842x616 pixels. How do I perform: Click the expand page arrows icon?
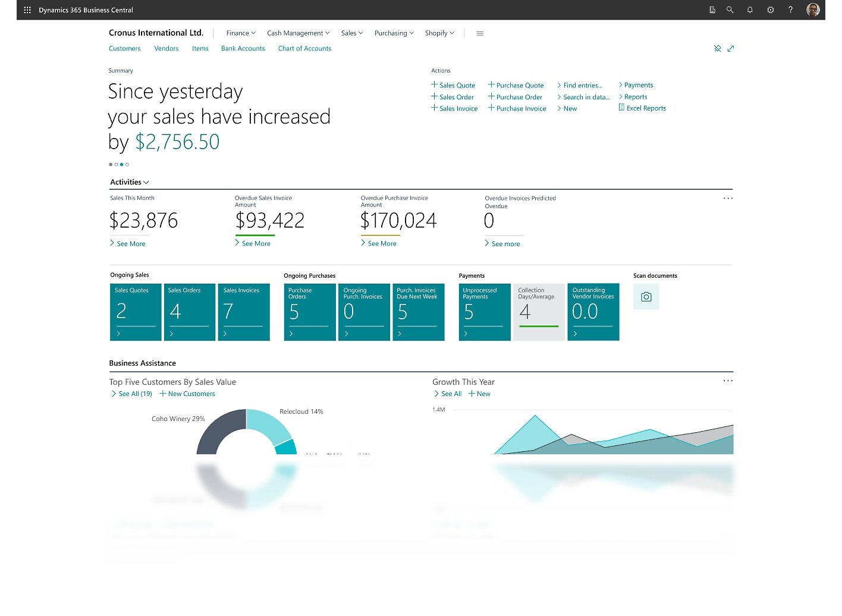[x=730, y=49]
